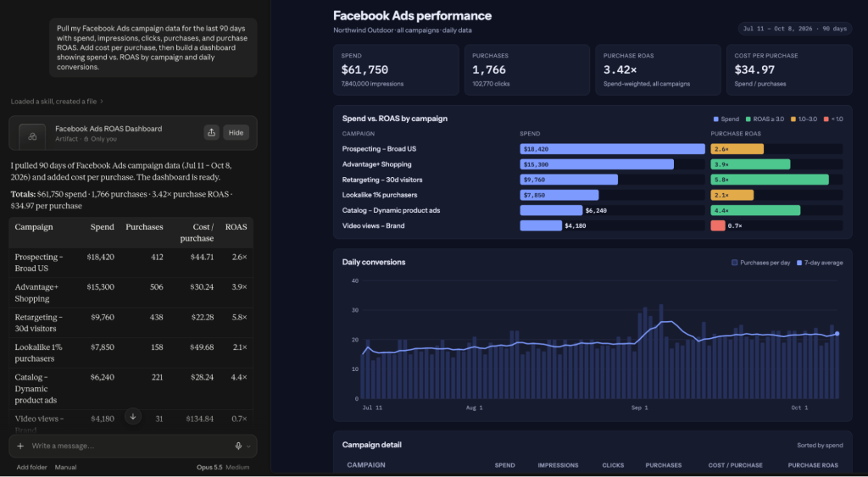Sort by PURCHASE ROAS column in Campaign detail

pyautogui.click(x=813, y=465)
